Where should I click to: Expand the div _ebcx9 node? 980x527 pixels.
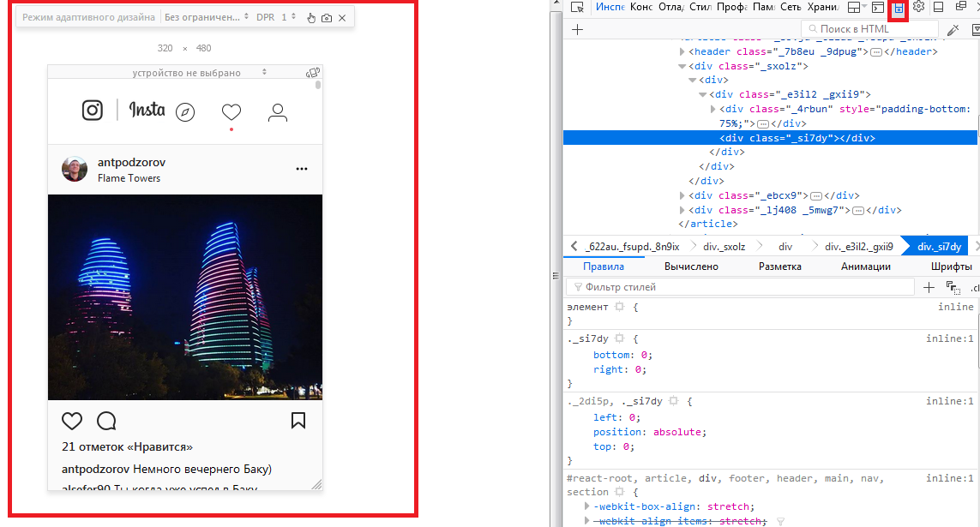click(682, 196)
